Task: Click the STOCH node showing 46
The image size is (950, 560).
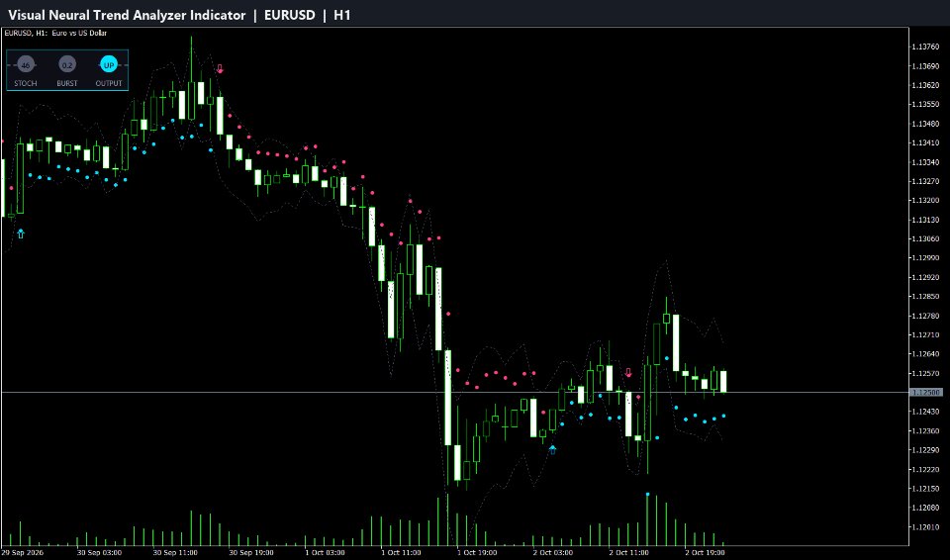Action: point(25,65)
